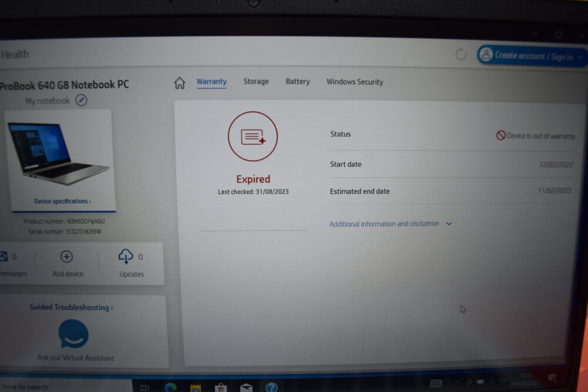This screenshot has height=392, width=588.
Task: Click the Updates label
Action: coord(132,274)
